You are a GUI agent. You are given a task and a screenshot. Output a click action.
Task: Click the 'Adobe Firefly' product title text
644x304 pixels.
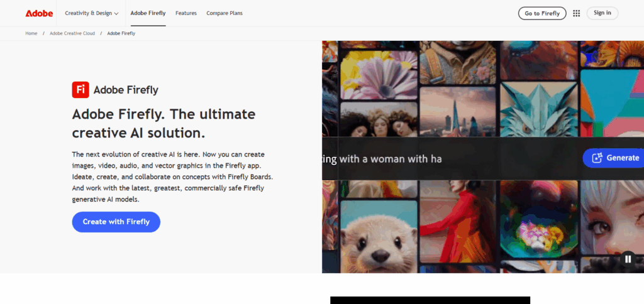point(126,90)
